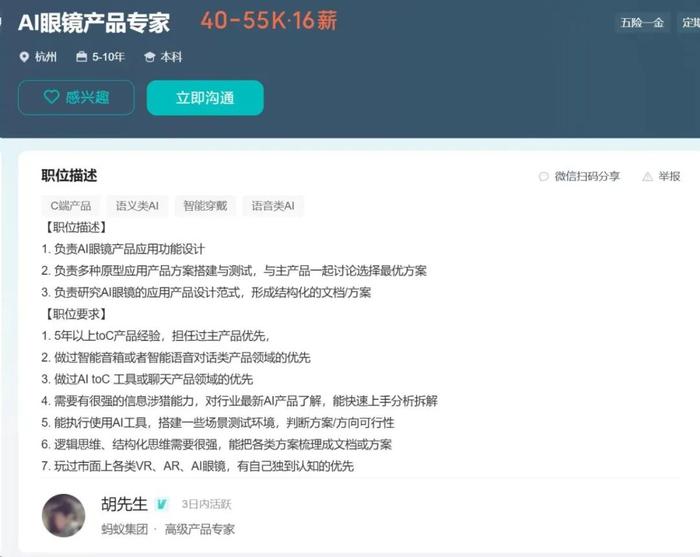Open the recruiter avatar photo

(63, 515)
